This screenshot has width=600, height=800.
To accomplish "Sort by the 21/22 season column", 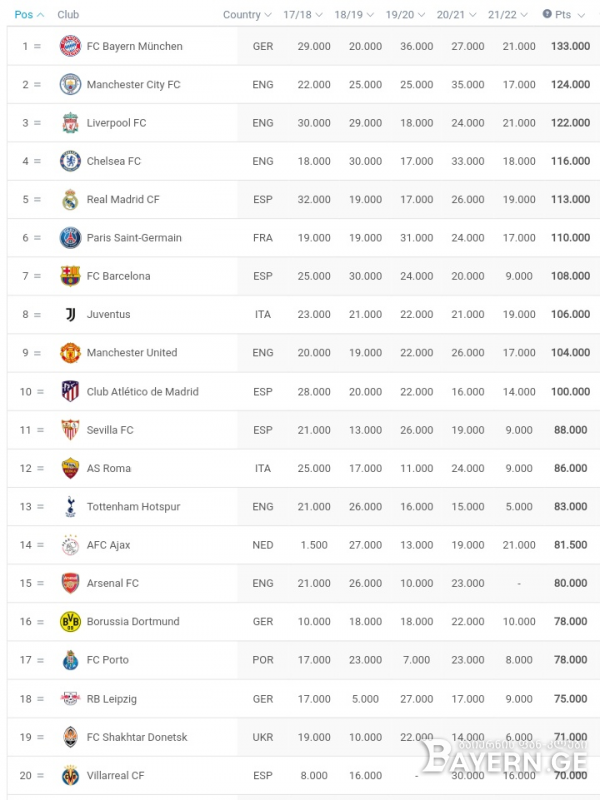I will click(508, 15).
